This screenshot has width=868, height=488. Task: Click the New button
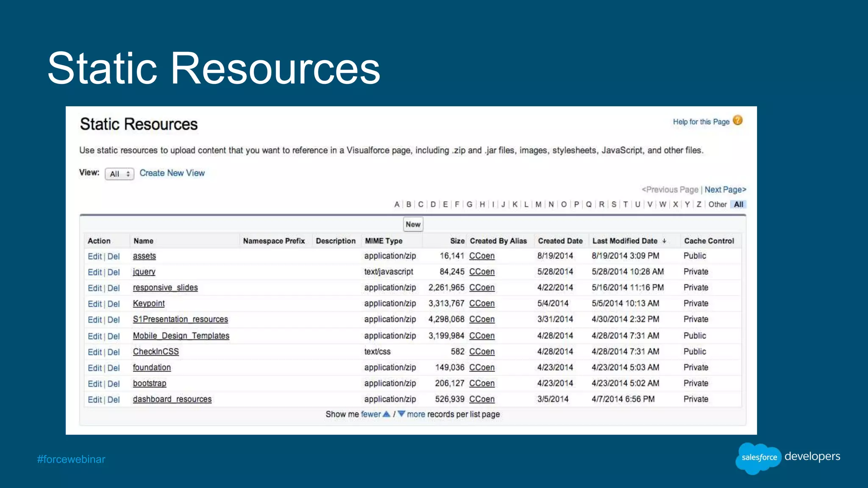pyautogui.click(x=413, y=225)
